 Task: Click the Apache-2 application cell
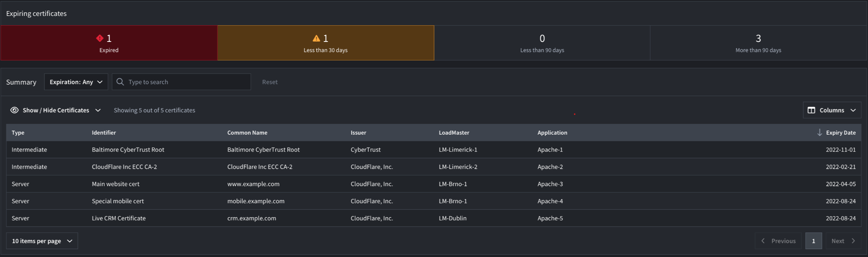pos(550,167)
